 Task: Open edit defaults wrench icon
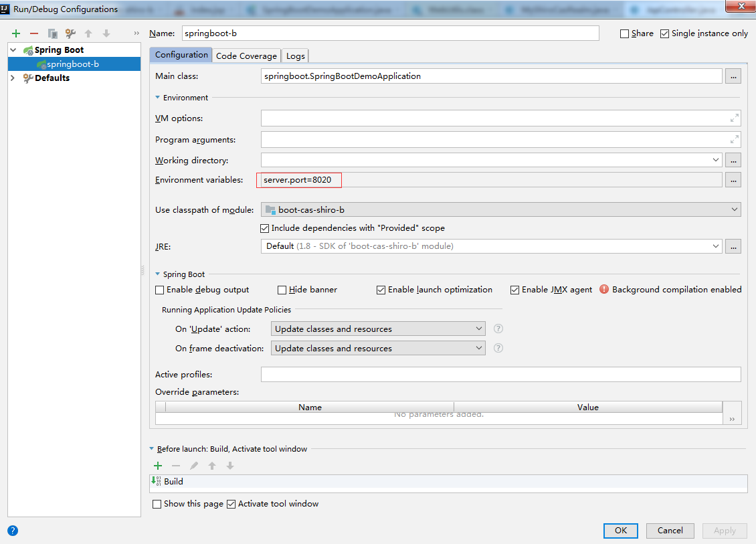[x=70, y=33]
